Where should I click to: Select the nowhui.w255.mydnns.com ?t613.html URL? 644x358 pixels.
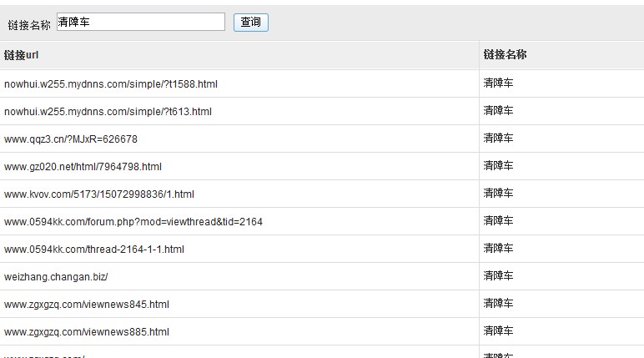(x=108, y=112)
